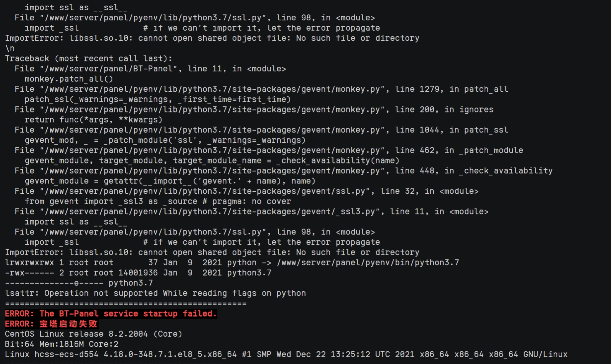611x364 pixels.
Task: Click the gevent/ssl.py line 32 path
Action: 205,191
